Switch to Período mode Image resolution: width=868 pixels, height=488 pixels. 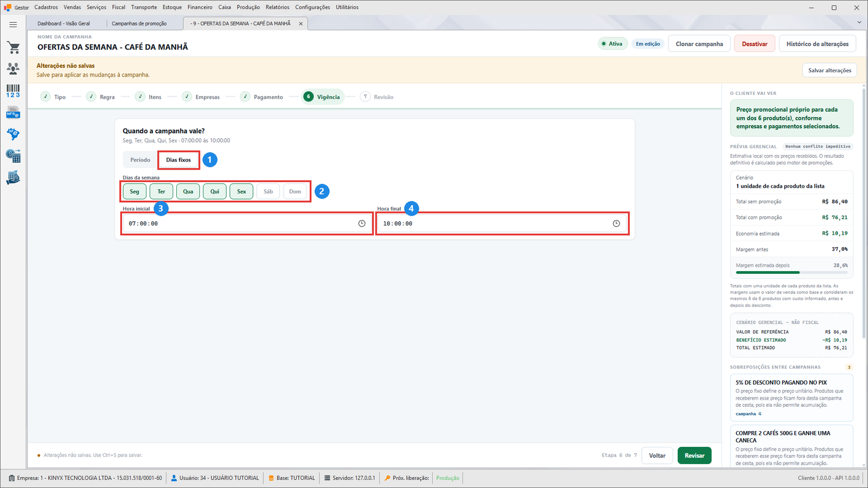140,160
